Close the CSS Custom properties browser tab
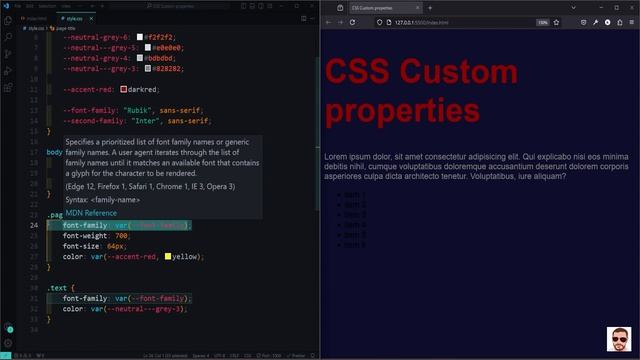Viewport: 640px width, 360px height. point(417,8)
